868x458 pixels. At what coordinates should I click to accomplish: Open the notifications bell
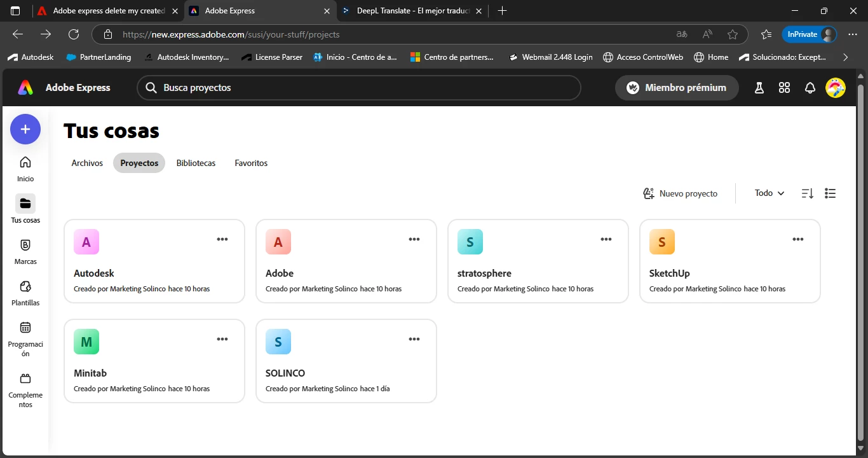(x=810, y=88)
